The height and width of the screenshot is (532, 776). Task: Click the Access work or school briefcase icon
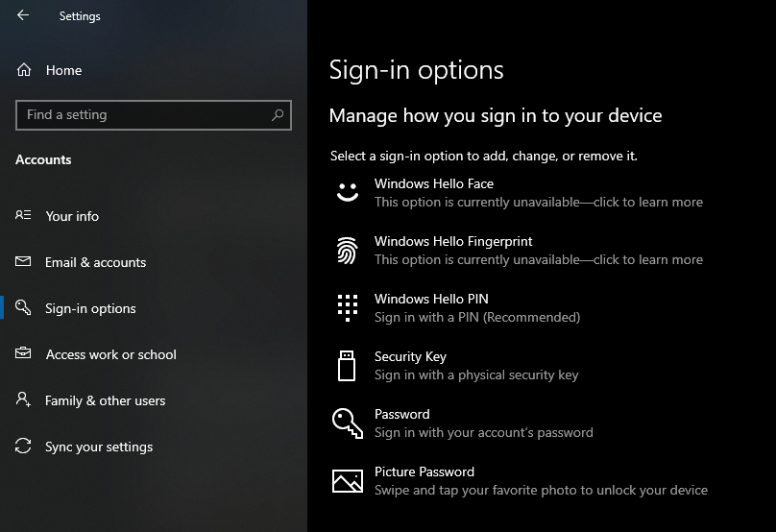point(23,352)
